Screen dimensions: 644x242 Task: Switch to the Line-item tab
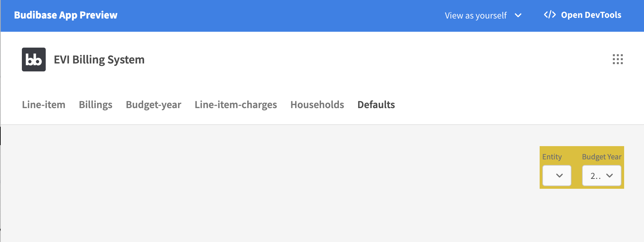pos(43,105)
